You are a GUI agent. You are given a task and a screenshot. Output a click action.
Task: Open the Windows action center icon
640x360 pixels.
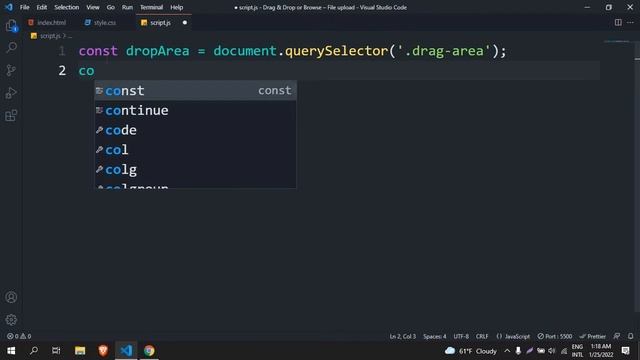point(625,351)
